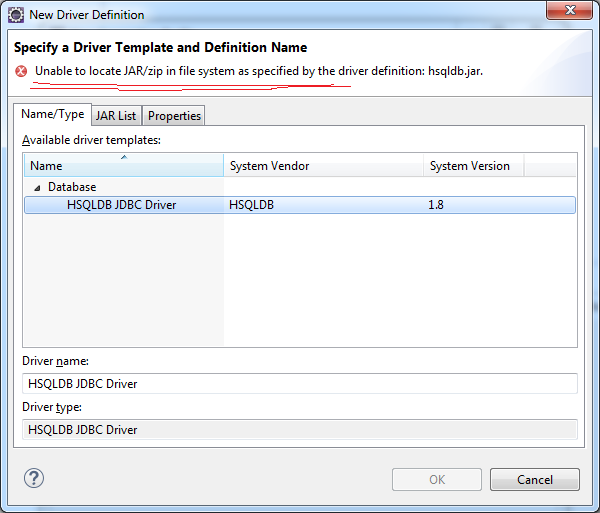Screen dimensions: 600x513
Task: Collapse the Database tree node
Action: tap(37, 188)
